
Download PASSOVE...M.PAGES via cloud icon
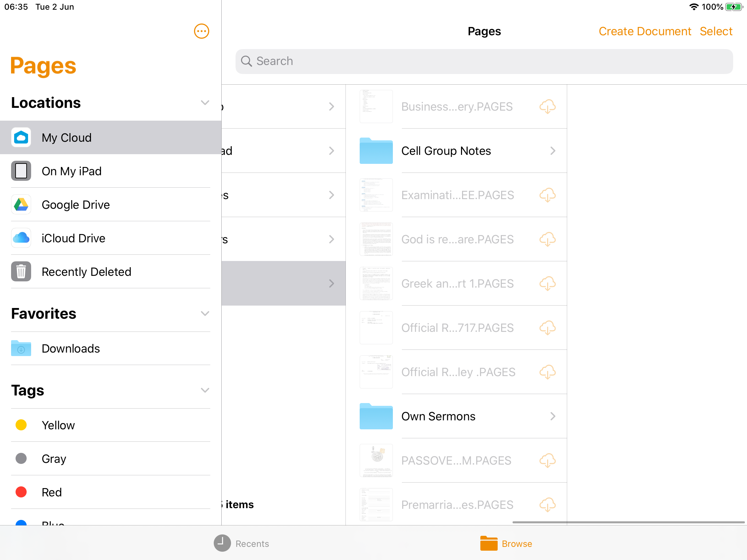pos(547,460)
